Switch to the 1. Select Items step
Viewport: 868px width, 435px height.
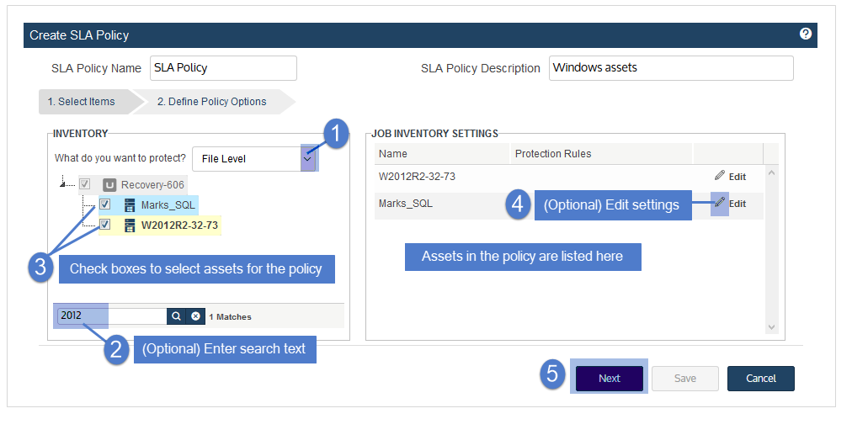point(82,101)
